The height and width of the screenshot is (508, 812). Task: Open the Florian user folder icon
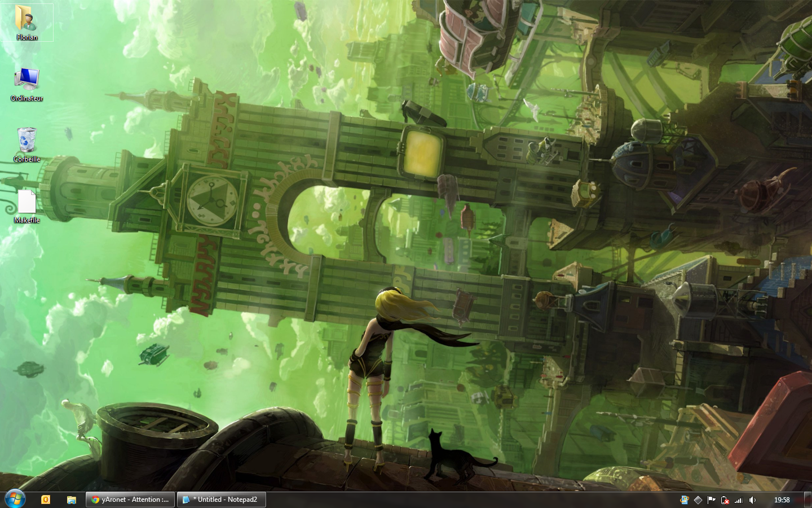point(27,19)
